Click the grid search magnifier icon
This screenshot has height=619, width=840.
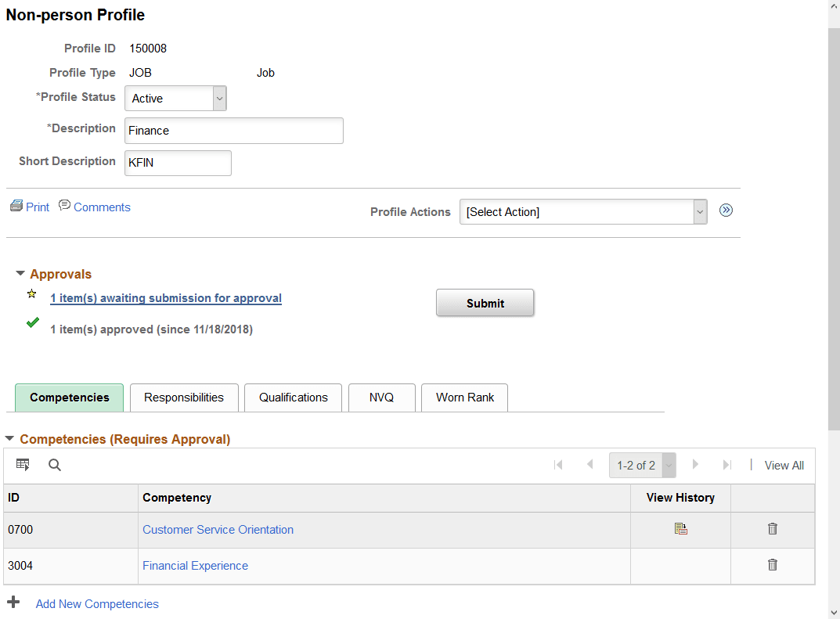click(x=55, y=465)
